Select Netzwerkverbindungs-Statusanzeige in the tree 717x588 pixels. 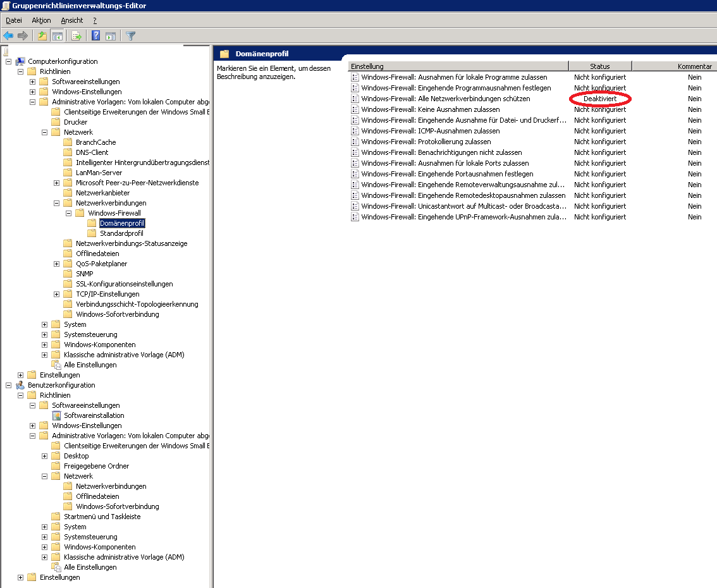coord(132,243)
